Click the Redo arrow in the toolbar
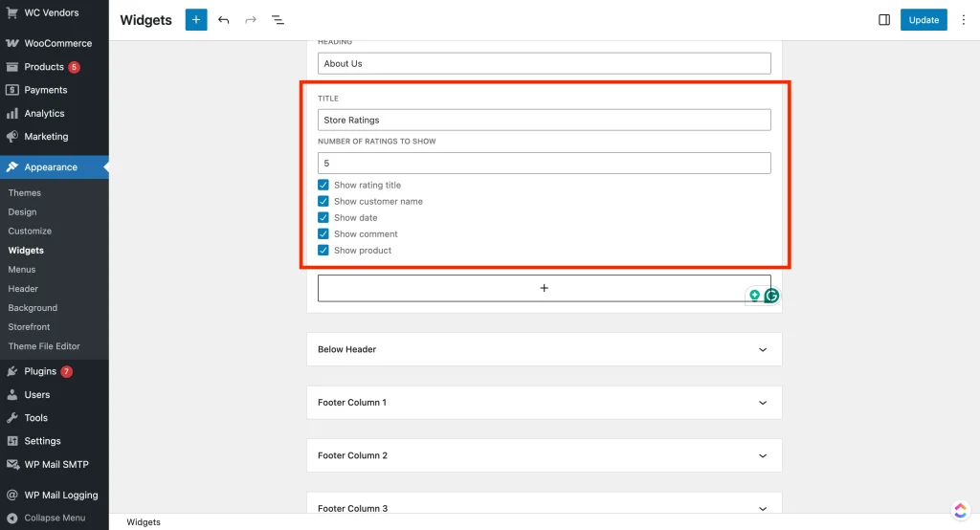The height and width of the screenshot is (530, 980). [251, 20]
